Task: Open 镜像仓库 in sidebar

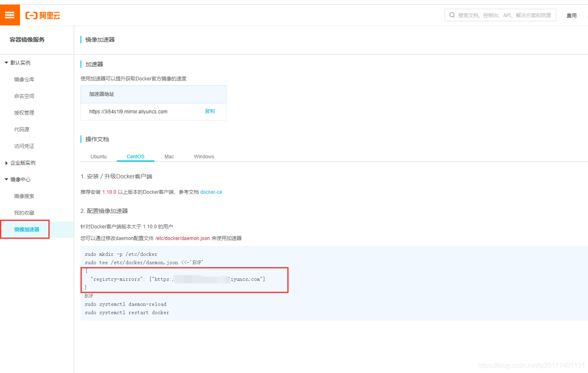Action: (x=24, y=80)
